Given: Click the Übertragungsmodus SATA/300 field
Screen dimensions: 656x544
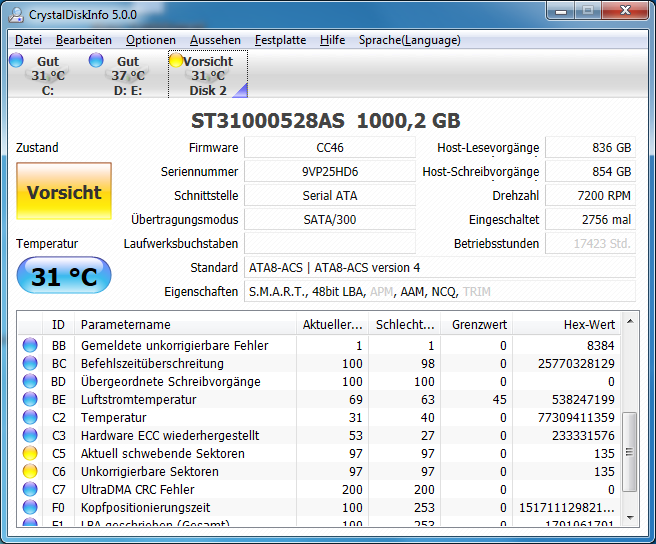Looking at the screenshot, I should 330,220.
